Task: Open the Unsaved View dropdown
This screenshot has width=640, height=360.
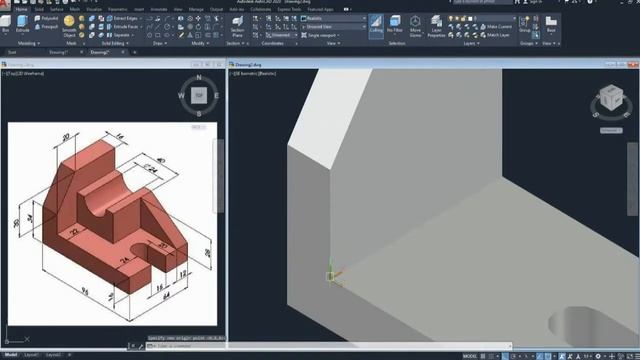Action: (x=333, y=27)
